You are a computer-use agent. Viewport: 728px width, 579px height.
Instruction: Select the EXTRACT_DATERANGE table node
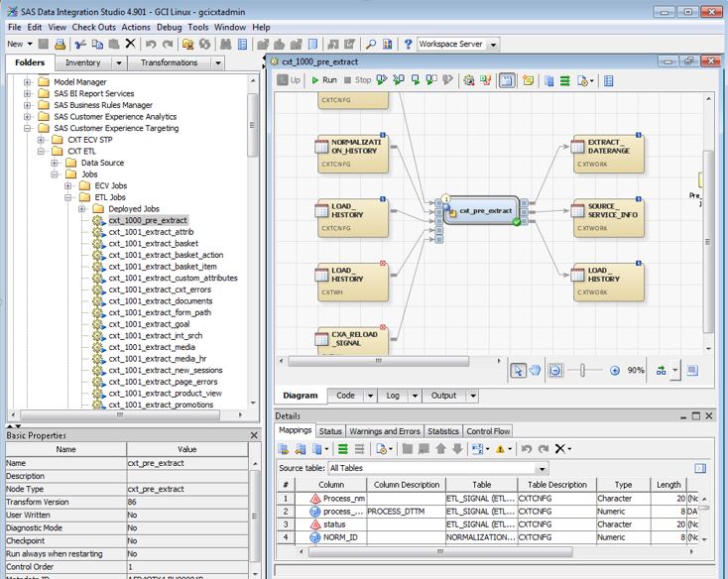point(608,154)
